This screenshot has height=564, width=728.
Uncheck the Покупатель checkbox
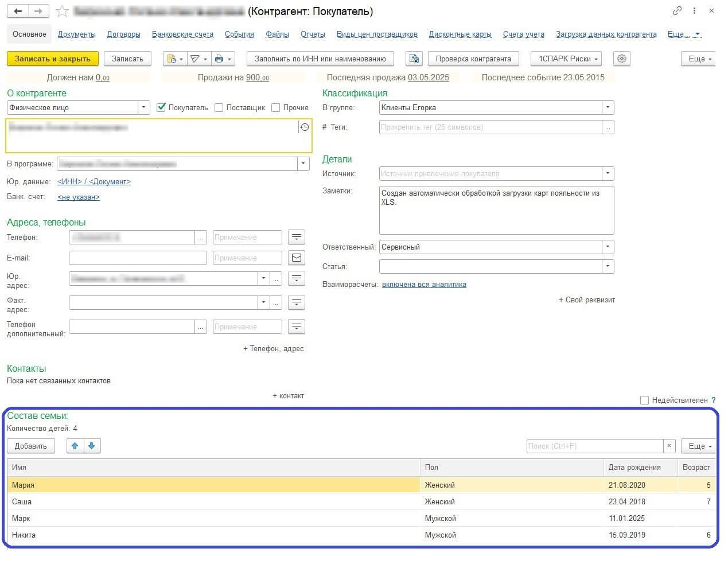[x=161, y=107]
